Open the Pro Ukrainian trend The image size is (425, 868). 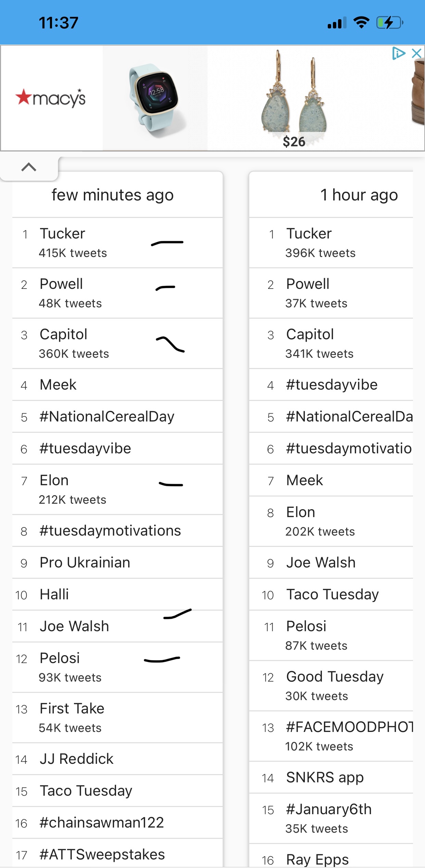(117, 563)
